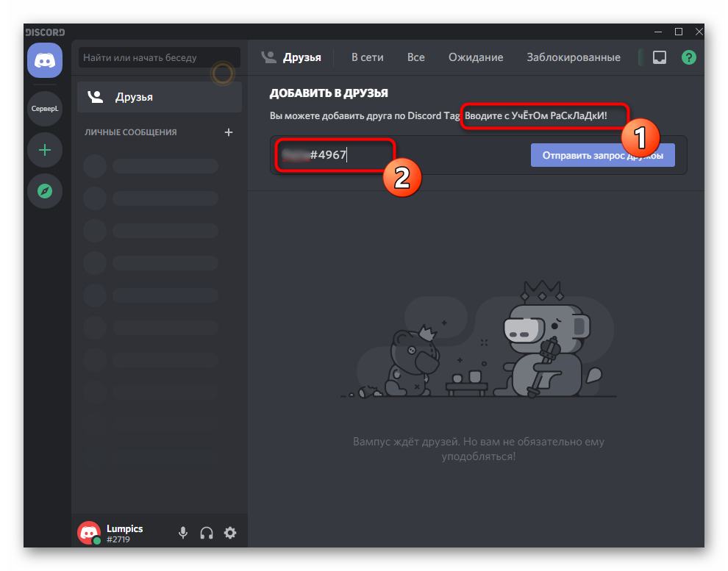The width and height of the screenshot is (728, 571).
Task: Switch to the В сети tab
Action: tap(367, 57)
